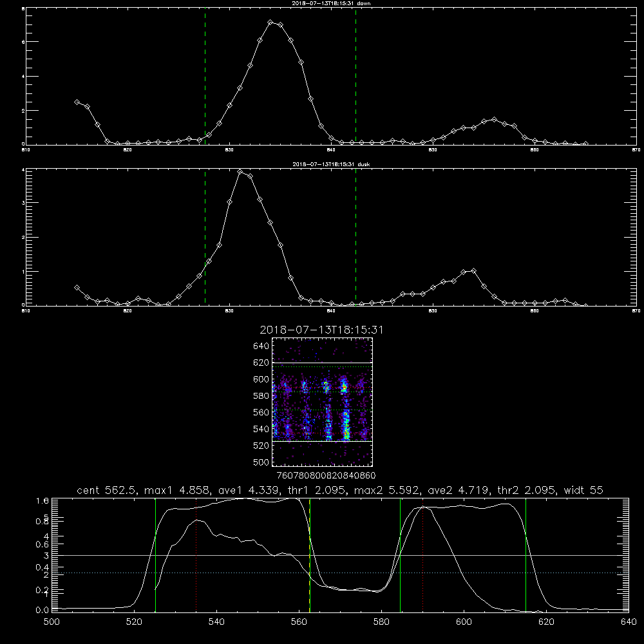Select the '2018-07-13T18:15:31 dusk' plot title
Viewport: 644px width, 644px height.
tap(331, 164)
